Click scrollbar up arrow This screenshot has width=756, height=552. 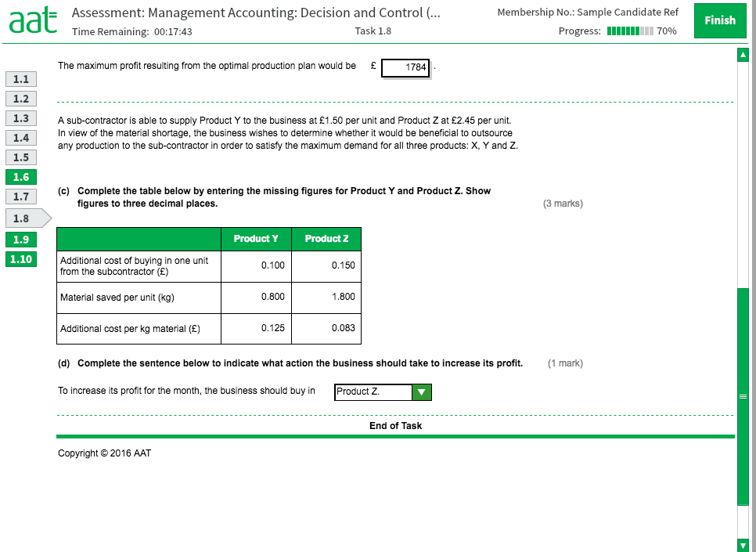pyautogui.click(x=743, y=55)
